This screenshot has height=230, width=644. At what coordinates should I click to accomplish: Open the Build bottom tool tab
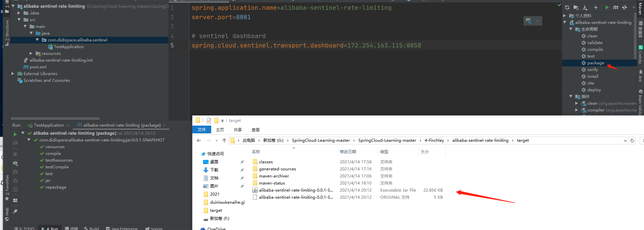tap(91, 228)
